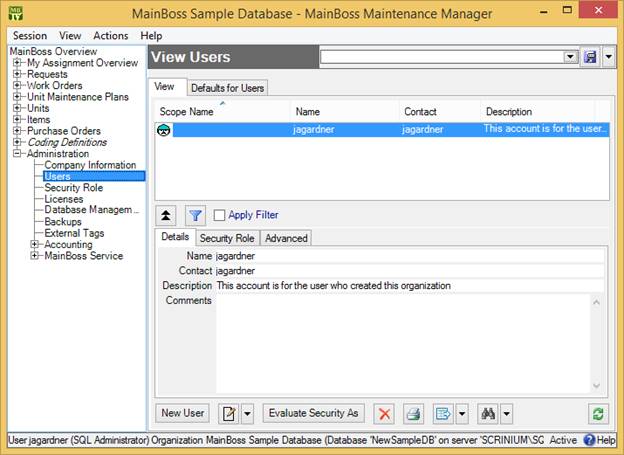Open the dropdown arrow right of disk icon
The image size is (624, 455).
pos(609,57)
